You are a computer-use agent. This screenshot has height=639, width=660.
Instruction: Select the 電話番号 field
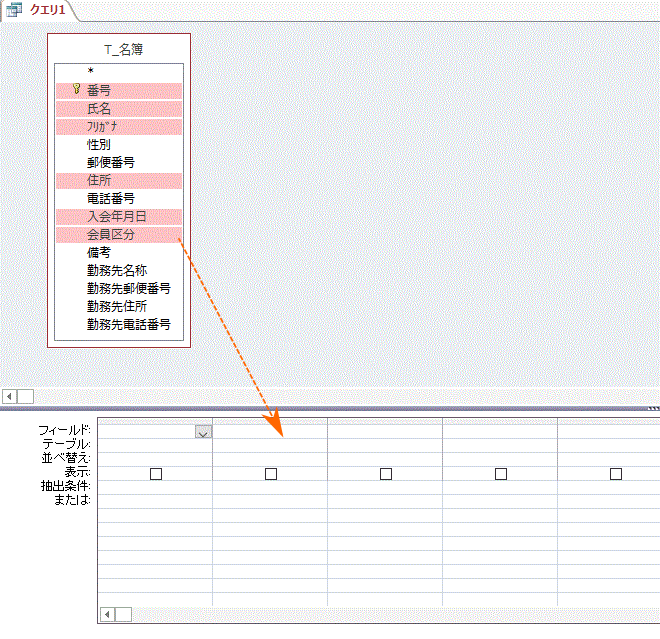pyautogui.click(x=119, y=199)
